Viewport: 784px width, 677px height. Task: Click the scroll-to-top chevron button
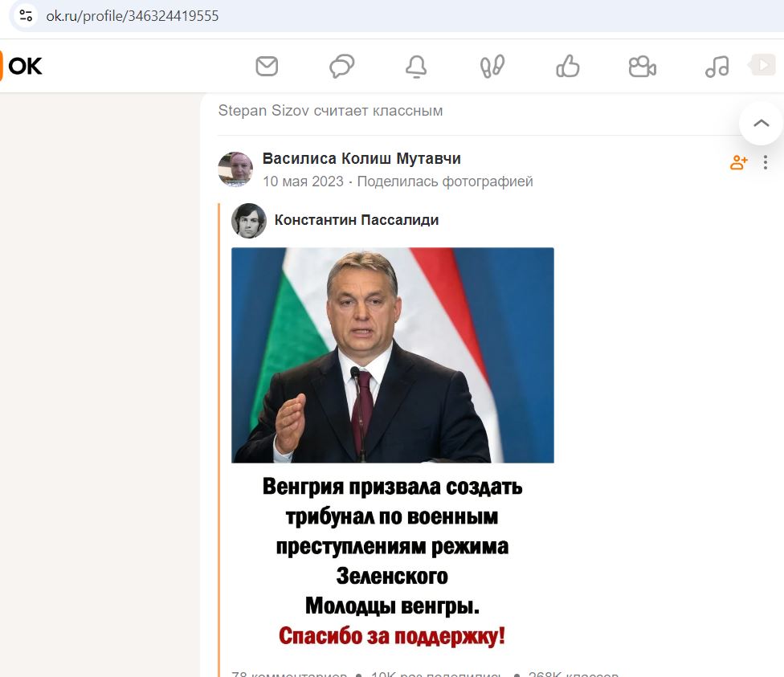click(761, 123)
